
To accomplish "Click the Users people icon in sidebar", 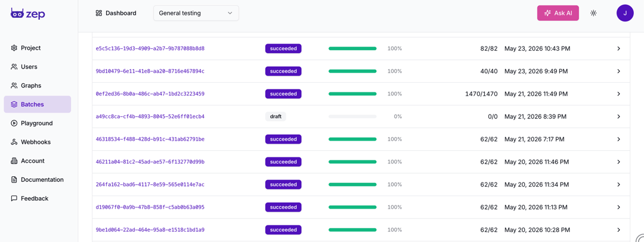I will coord(14,67).
